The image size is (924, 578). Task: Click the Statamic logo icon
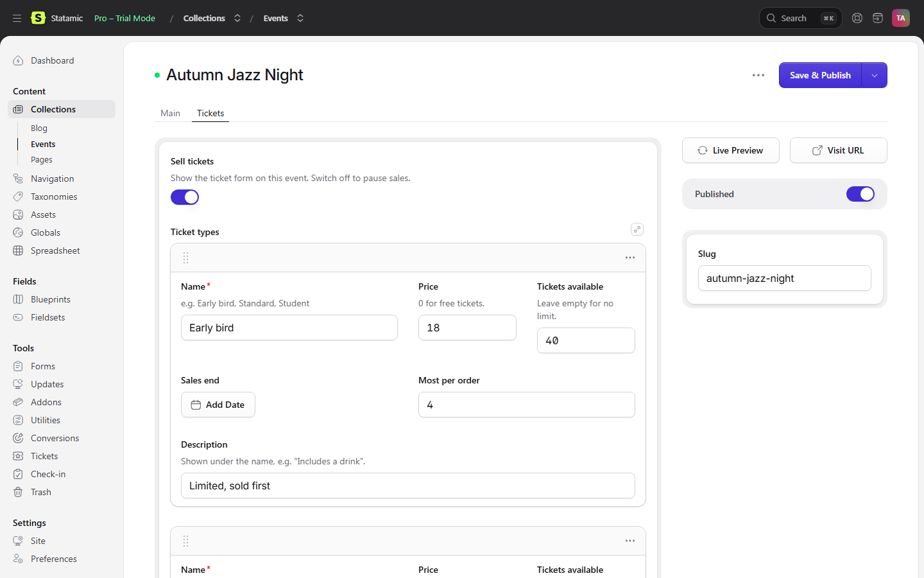tap(38, 18)
